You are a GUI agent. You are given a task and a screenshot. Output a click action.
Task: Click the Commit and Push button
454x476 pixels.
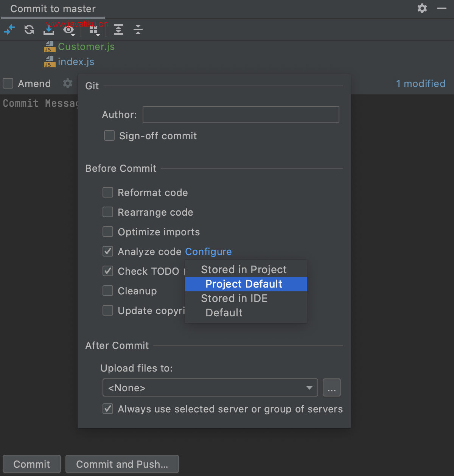tap(122, 464)
